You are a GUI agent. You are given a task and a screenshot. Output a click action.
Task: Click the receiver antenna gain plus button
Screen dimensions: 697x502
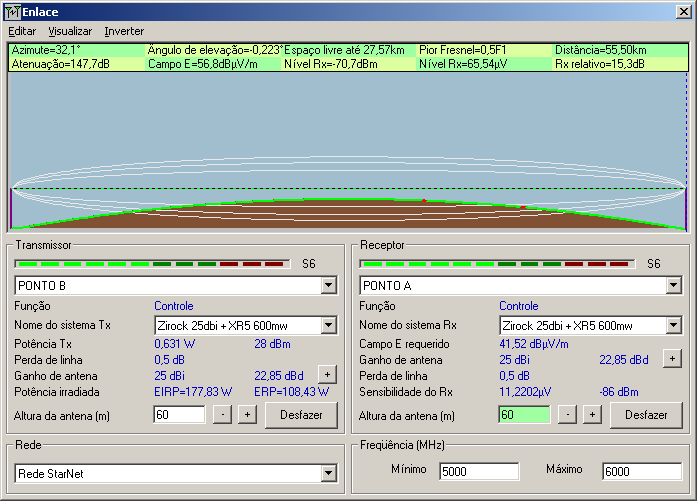672,358
